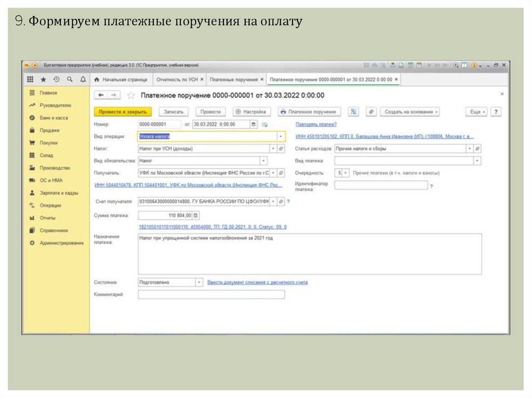This screenshot has height=398, width=532.
Task: Click the search magnifier icon
Action: (x=70, y=79)
